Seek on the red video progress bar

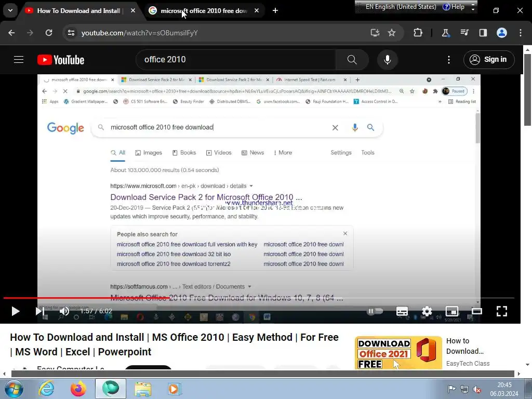259,298
